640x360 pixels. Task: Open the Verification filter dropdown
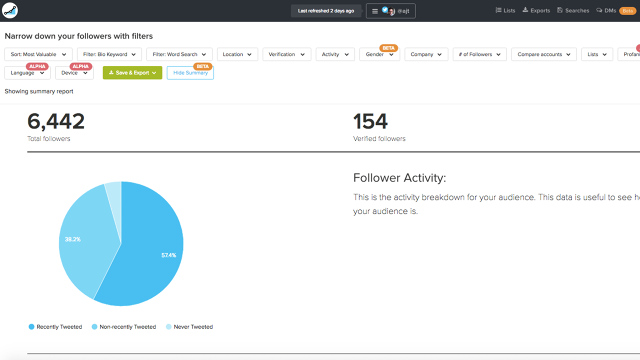coord(287,54)
